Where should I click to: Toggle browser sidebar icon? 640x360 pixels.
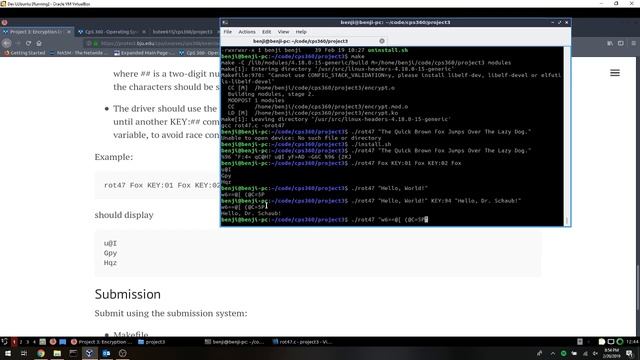(621, 43)
